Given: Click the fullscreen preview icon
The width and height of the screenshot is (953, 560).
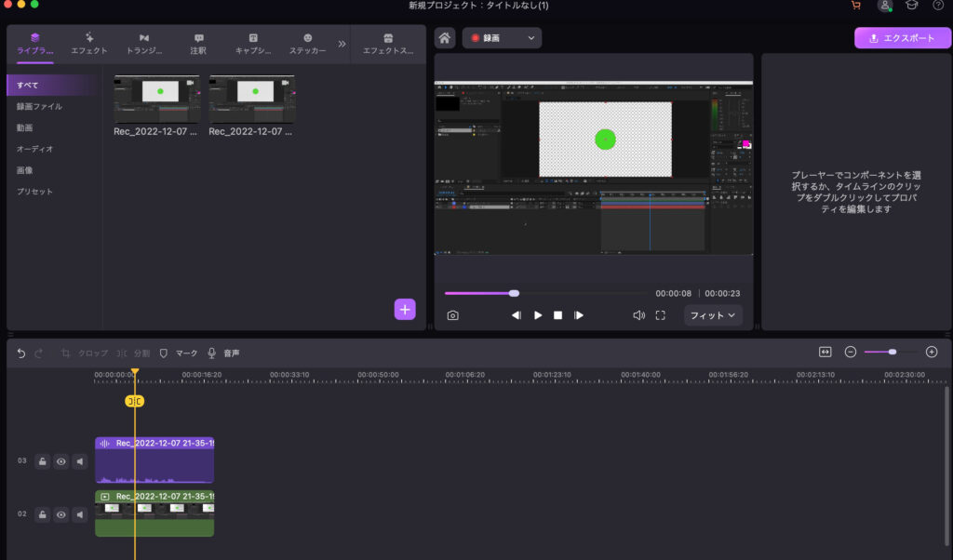Looking at the screenshot, I should 660,315.
